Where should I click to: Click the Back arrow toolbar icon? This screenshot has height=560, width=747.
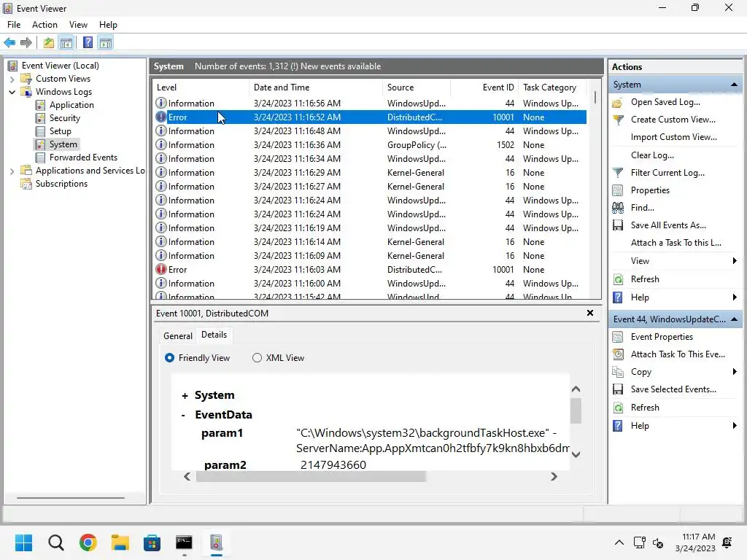coord(9,43)
